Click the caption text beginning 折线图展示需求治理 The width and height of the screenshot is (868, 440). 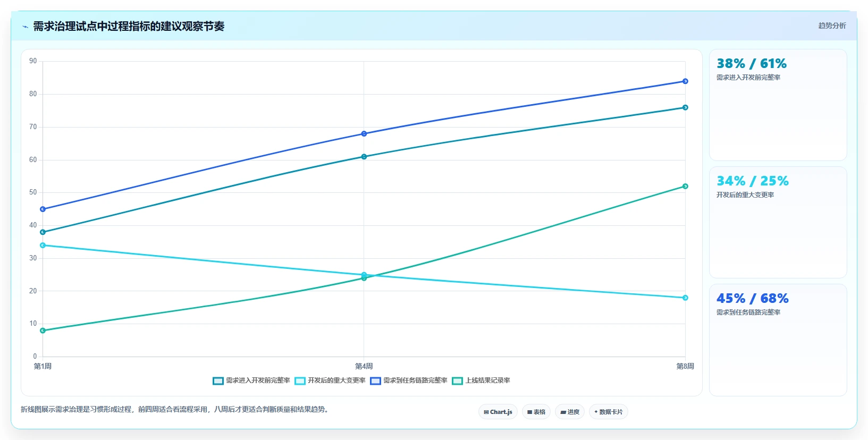pyautogui.click(x=176, y=410)
